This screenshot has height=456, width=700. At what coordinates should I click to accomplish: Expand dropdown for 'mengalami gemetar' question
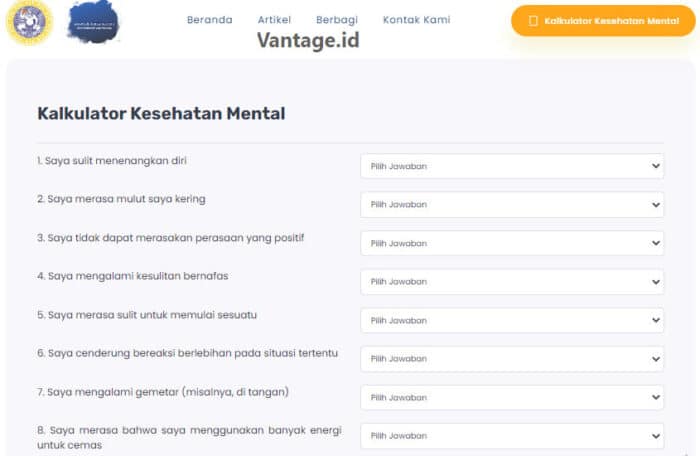coord(512,397)
